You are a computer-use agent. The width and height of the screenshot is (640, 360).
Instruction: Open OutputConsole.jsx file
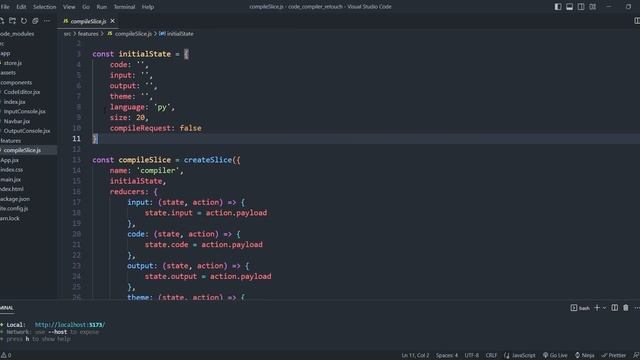pos(27,131)
